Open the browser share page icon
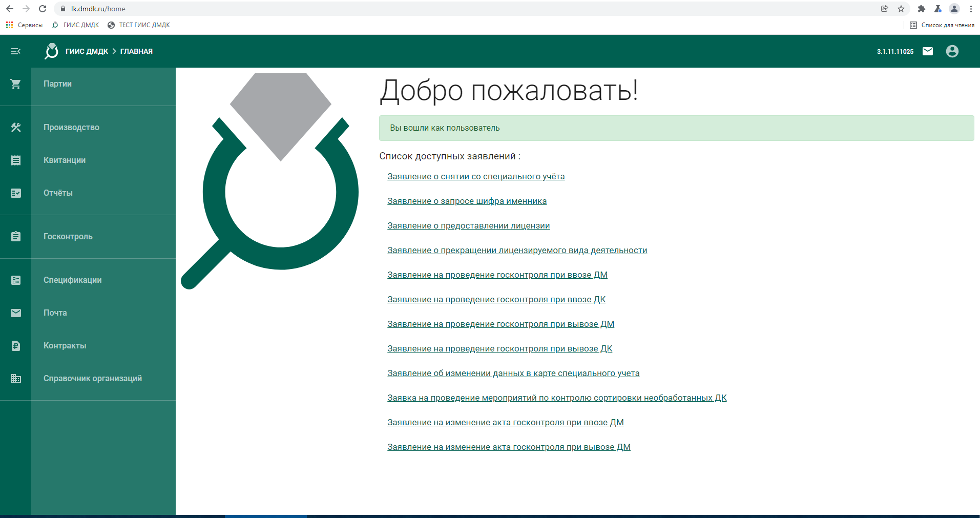The height and width of the screenshot is (518, 980). [x=885, y=9]
